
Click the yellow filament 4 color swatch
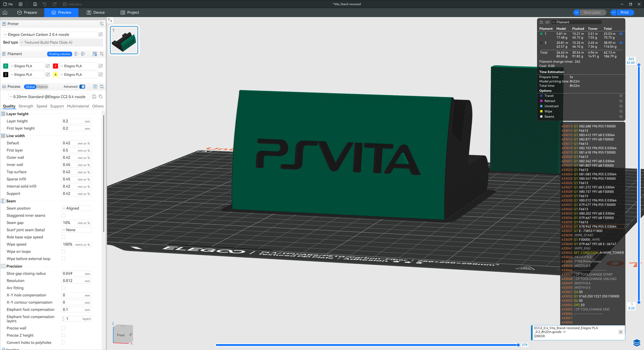tap(55, 75)
